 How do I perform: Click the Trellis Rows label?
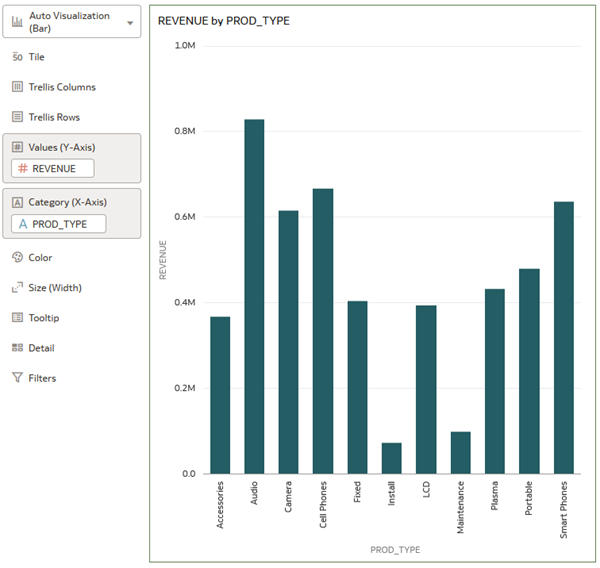[x=54, y=117]
